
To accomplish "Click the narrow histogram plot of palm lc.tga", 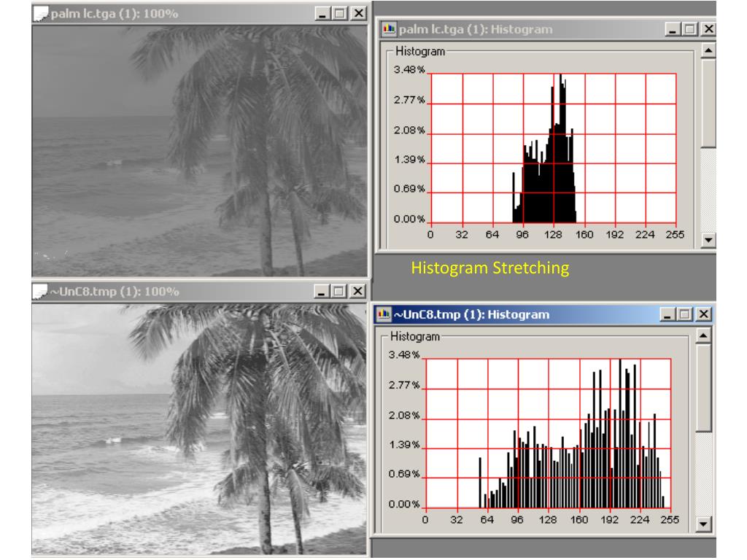I will [554, 148].
